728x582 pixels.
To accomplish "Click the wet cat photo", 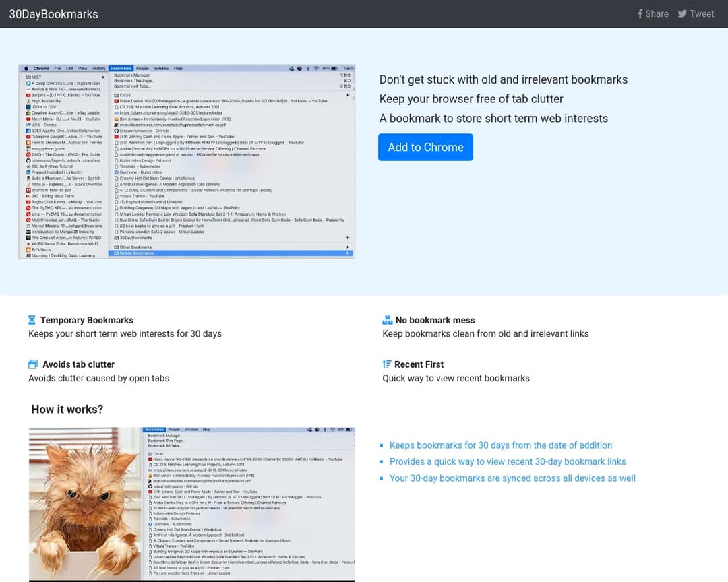I will [x=86, y=503].
